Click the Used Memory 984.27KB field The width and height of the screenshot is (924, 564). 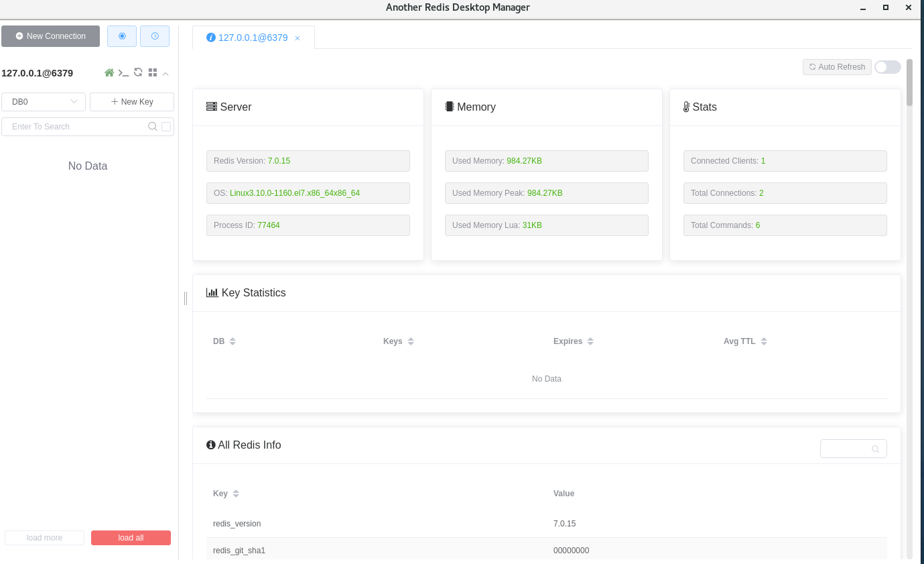pyautogui.click(x=547, y=161)
